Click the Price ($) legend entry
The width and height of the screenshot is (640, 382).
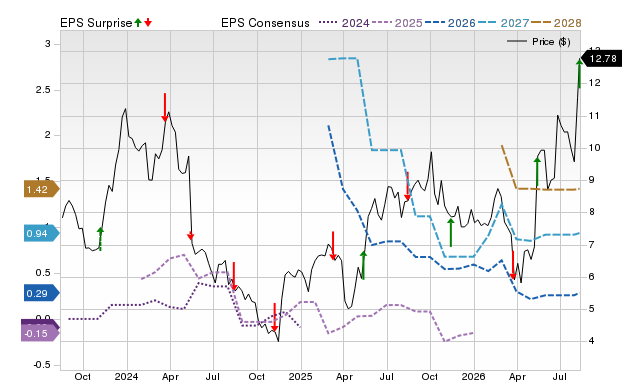pyautogui.click(x=539, y=42)
